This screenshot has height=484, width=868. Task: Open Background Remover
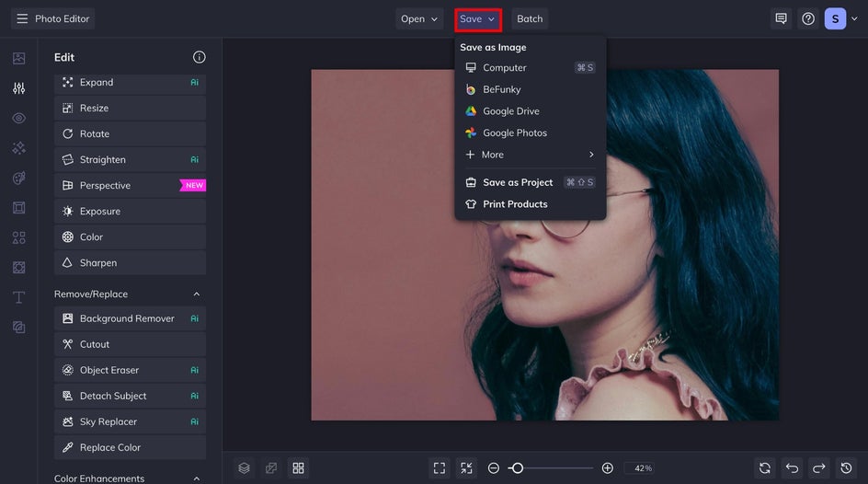tap(130, 318)
